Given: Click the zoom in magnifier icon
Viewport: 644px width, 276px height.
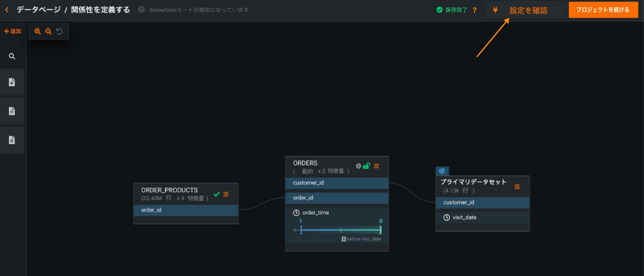Looking at the screenshot, I should [x=37, y=31].
